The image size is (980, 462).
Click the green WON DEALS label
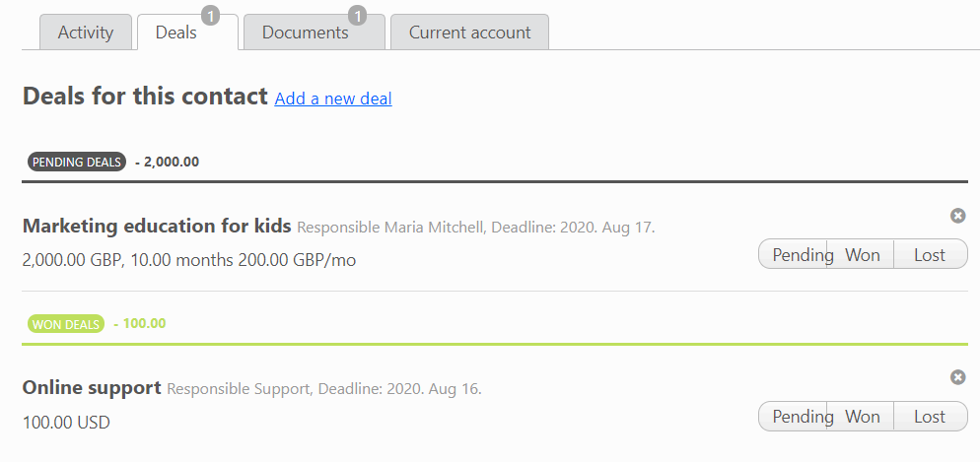(66, 324)
